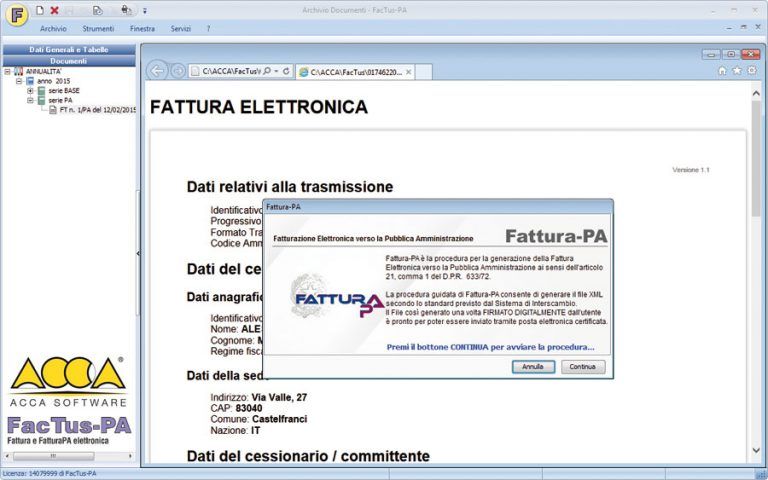This screenshot has width=768, height=480.
Task: Select invoice FT n. 1/PA del 12/02/2015
Action: pos(97,110)
